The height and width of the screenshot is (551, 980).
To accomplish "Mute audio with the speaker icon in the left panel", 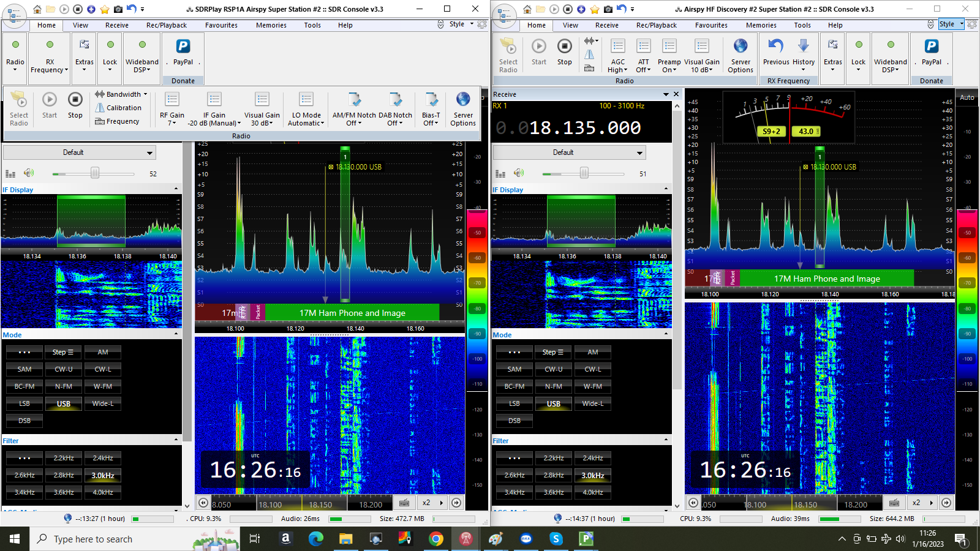I will click(29, 173).
